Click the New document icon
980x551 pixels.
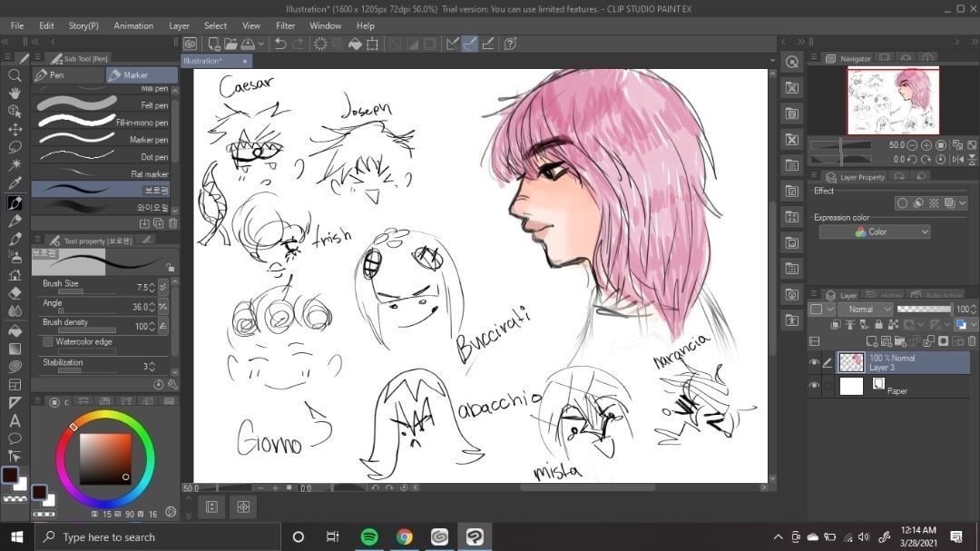(214, 44)
